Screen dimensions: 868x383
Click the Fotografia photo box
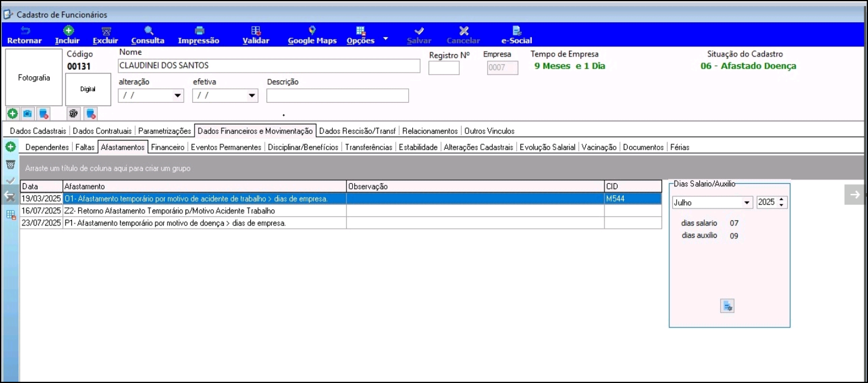[x=34, y=77]
